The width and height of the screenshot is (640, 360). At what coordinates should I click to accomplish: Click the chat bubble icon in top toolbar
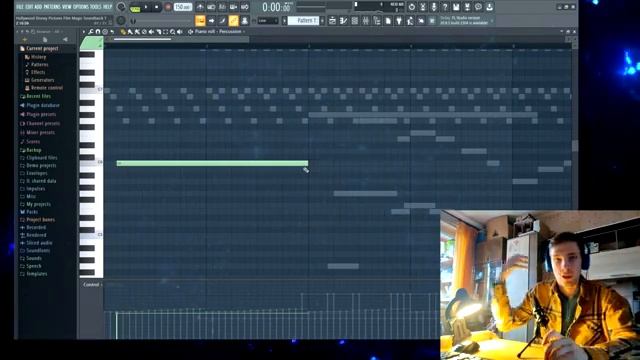point(478,7)
